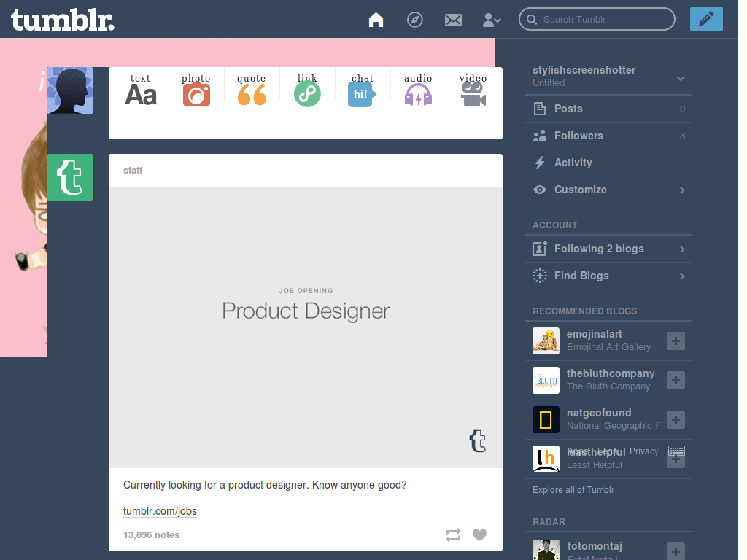Open the Followers menu item
Image resolution: width=747 pixels, height=560 pixels.
tap(608, 136)
